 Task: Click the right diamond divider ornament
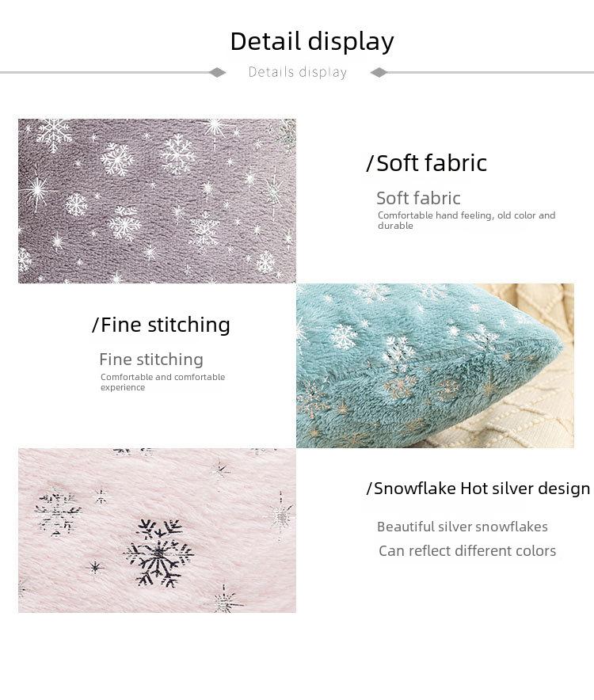[379, 72]
